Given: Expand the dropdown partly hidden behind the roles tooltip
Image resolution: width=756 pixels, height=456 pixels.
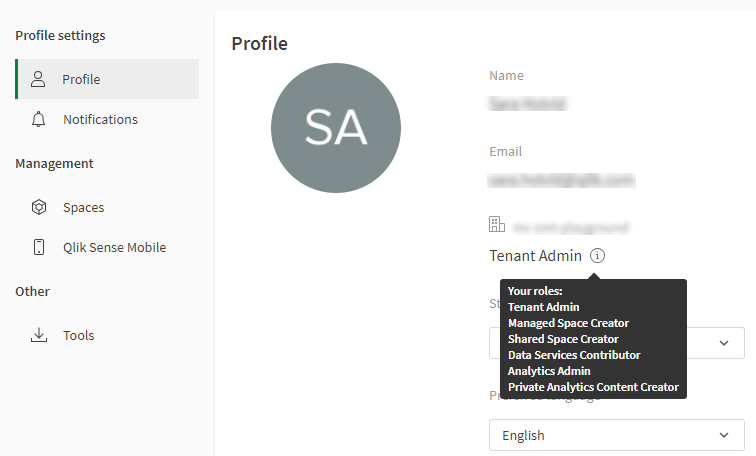Looking at the screenshot, I should tap(725, 343).
